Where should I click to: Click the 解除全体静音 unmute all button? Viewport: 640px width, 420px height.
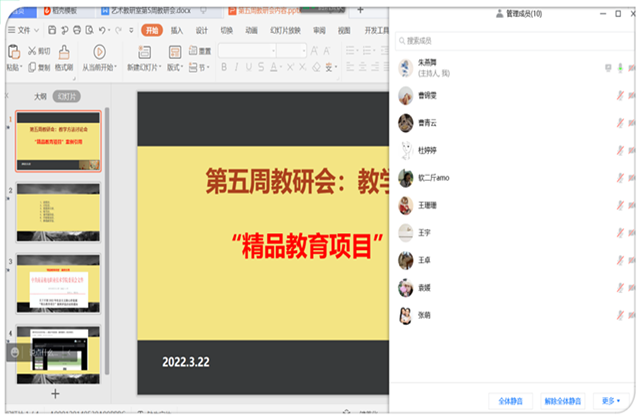[560, 400]
